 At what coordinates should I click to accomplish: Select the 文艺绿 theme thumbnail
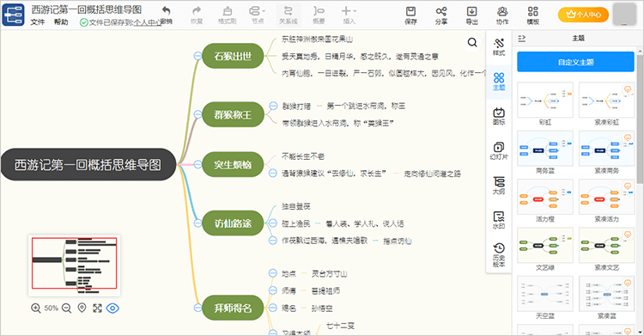coord(545,246)
